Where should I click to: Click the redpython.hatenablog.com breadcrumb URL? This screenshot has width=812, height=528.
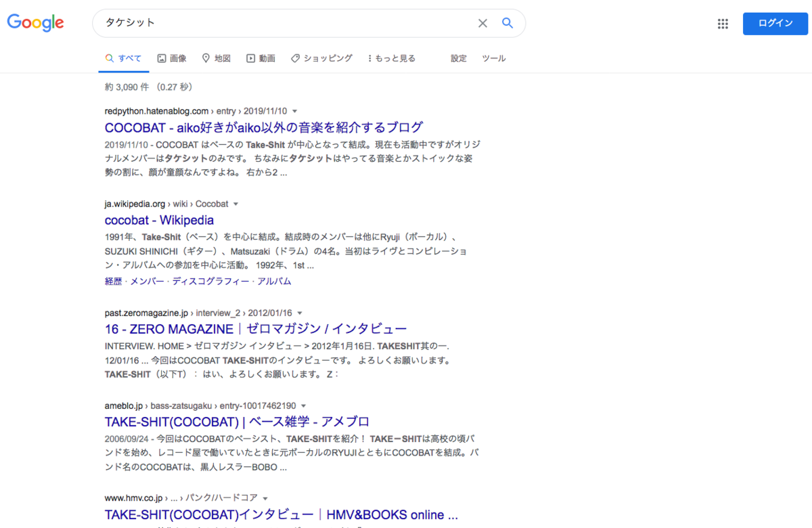(196, 111)
